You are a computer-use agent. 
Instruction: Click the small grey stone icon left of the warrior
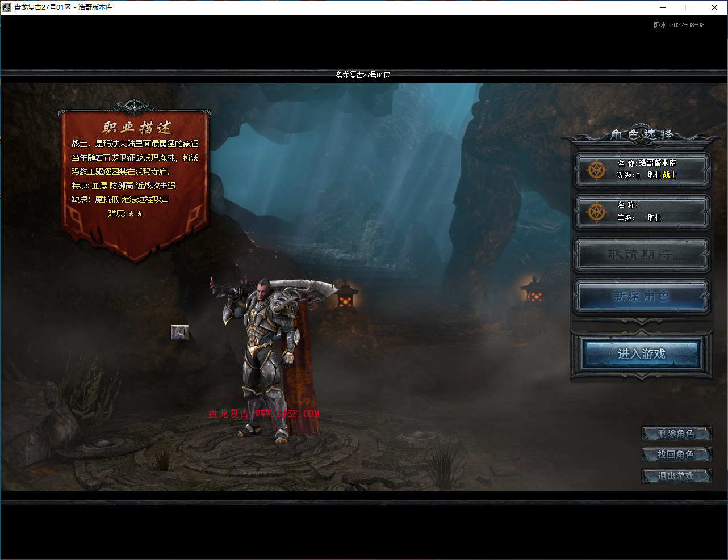[x=179, y=332]
